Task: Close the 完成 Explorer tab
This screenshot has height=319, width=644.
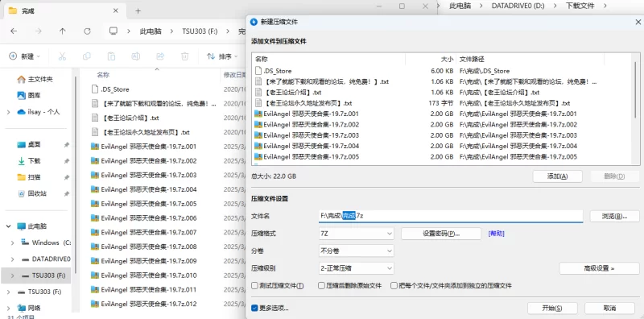Action: (116, 11)
